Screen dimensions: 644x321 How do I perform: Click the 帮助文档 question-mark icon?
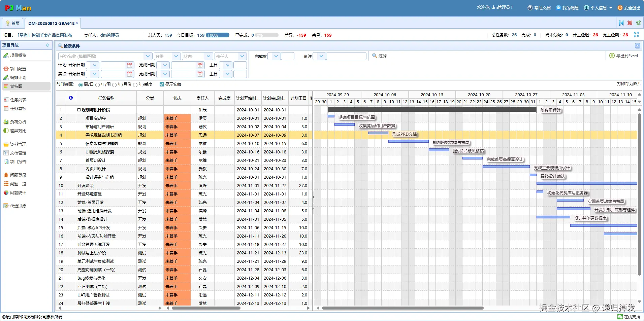click(x=530, y=8)
